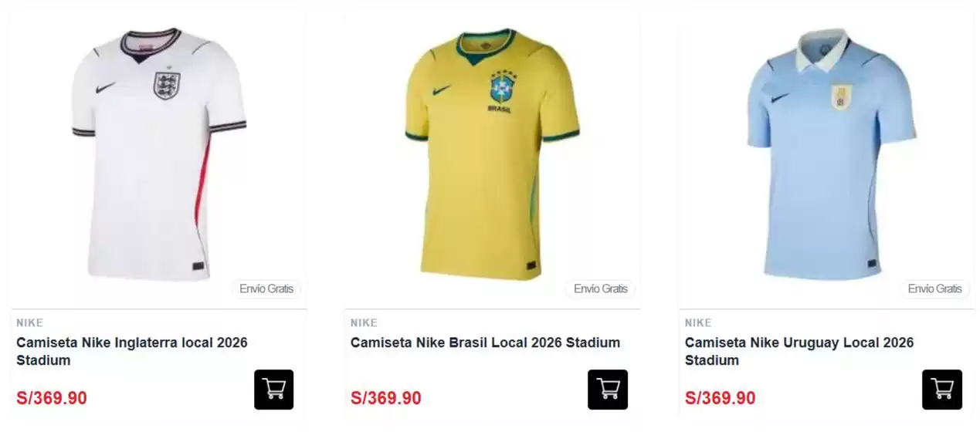The height and width of the screenshot is (432, 980).
Task: Open Camiseta Nike Inglaterra local 2026 Stadium
Action: click(132, 351)
